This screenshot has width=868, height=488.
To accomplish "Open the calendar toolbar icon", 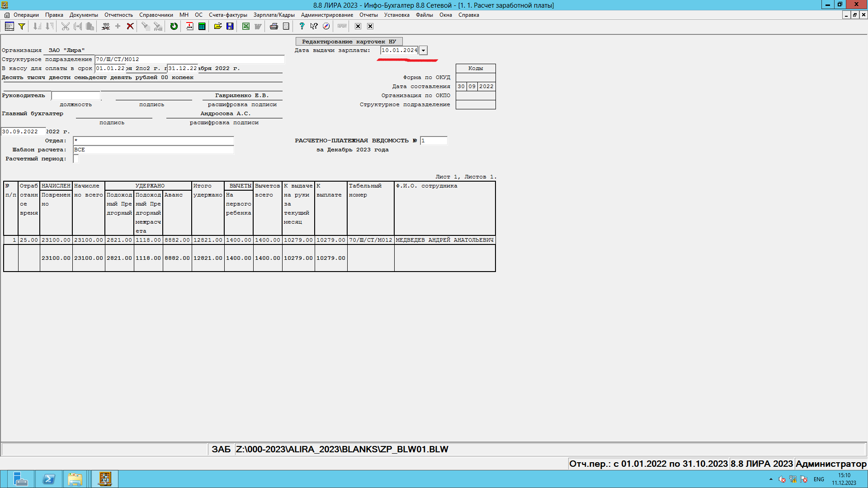I will click(189, 26).
